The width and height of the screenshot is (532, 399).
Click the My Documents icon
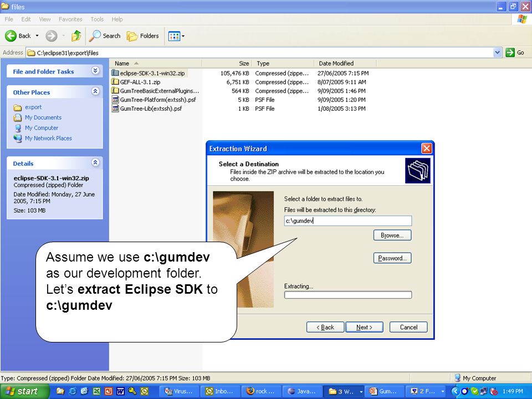18,117
